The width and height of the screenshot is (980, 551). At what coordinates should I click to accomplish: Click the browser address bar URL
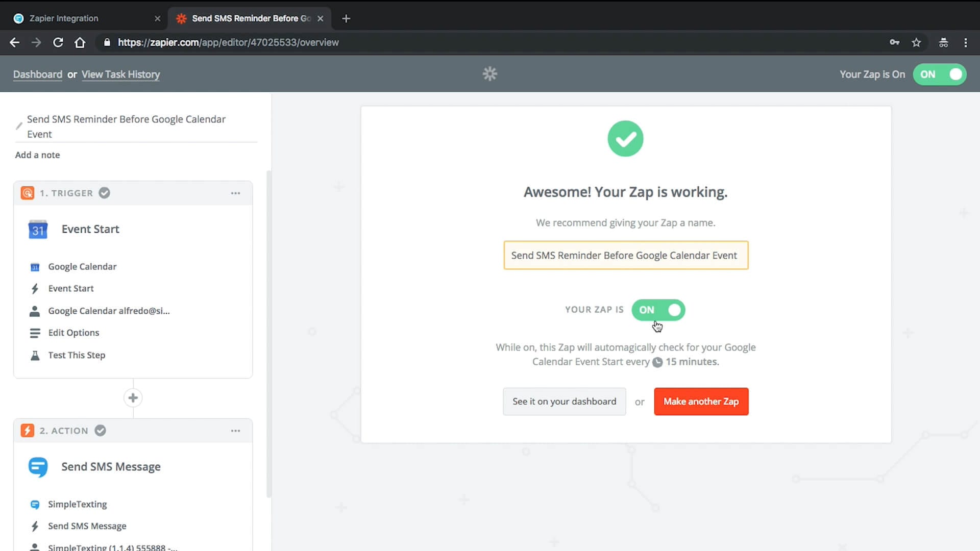click(228, 42)
